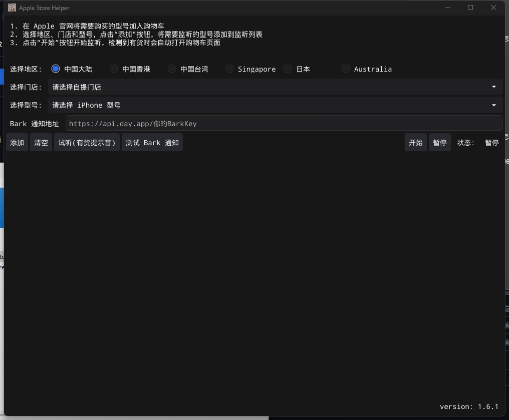Pick Singapore as the region

(229, 69)
